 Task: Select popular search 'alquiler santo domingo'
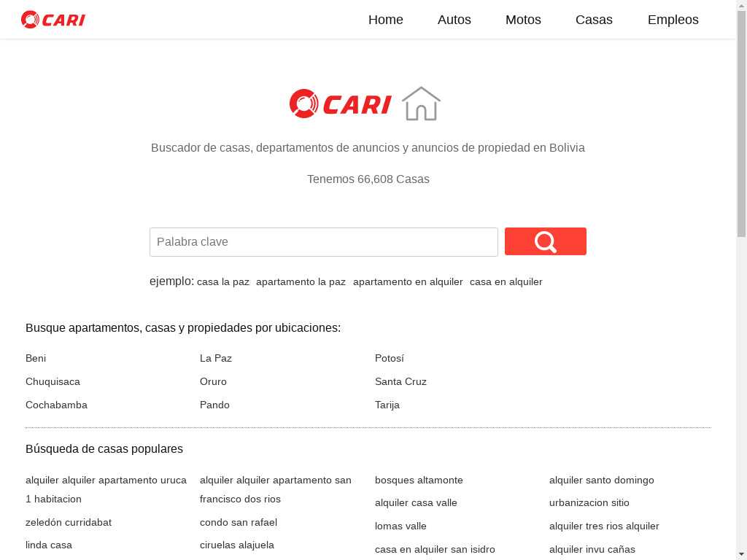[x=602, y=480]
